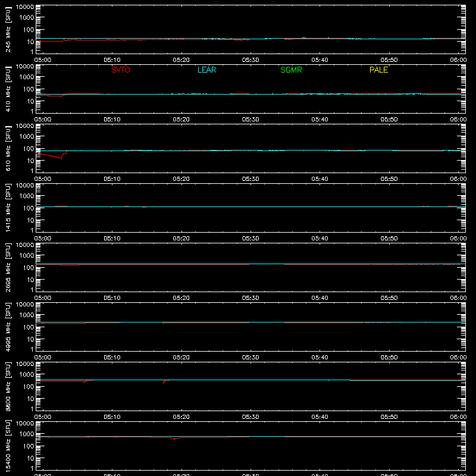Select the 245 MHz [SFU] axis title
Screen dimensions: 476x476
click(8, 29)
